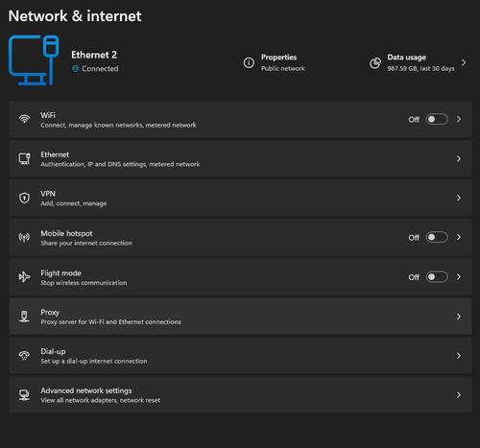The height and width of the screenshot is (448, 480).
Task: Toggle Flight mode on
Action: coord(437,277)
